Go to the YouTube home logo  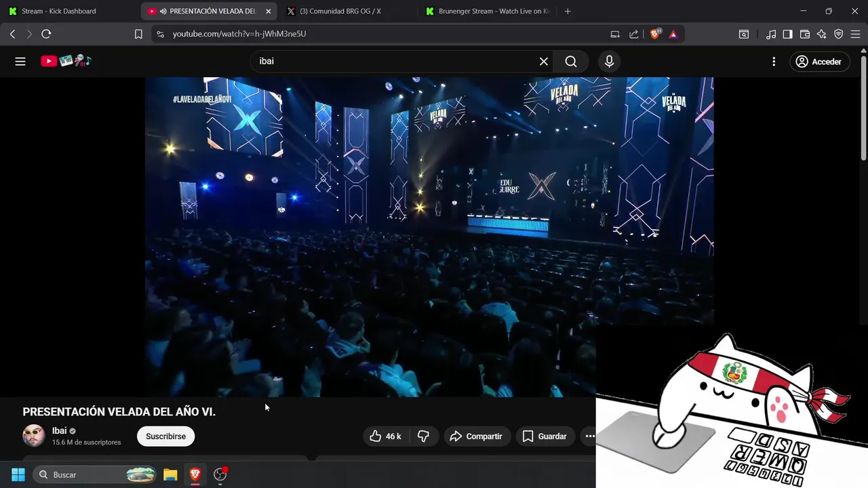tap(66, 61)
